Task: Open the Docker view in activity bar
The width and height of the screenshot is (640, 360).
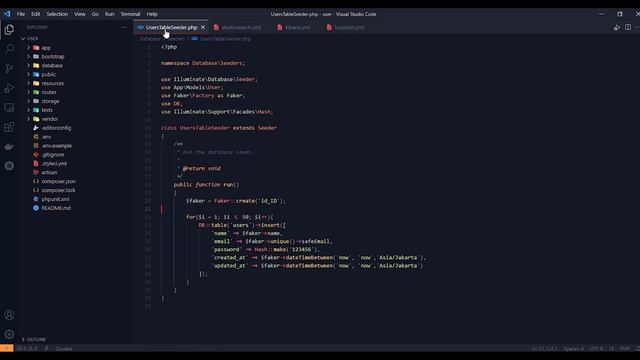Action: 9,147
